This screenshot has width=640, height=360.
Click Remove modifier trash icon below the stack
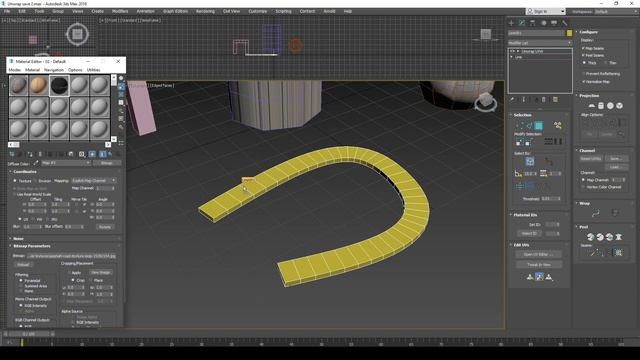coord(544,100)
